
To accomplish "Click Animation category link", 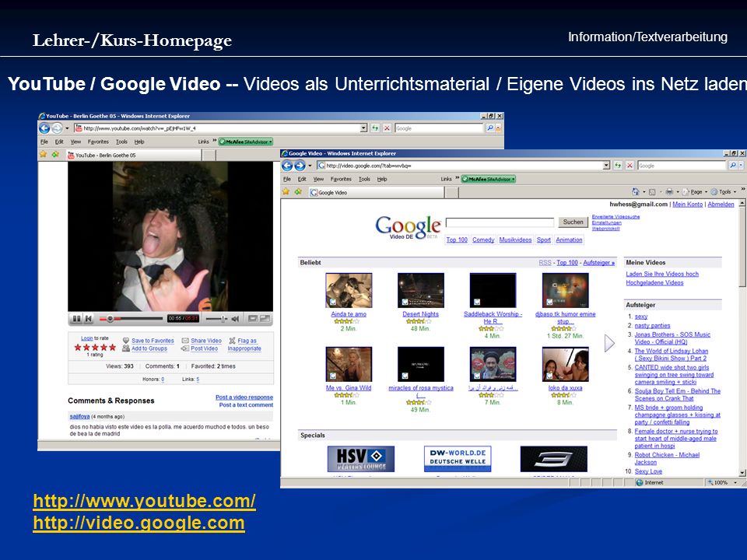I will (569, 240).
